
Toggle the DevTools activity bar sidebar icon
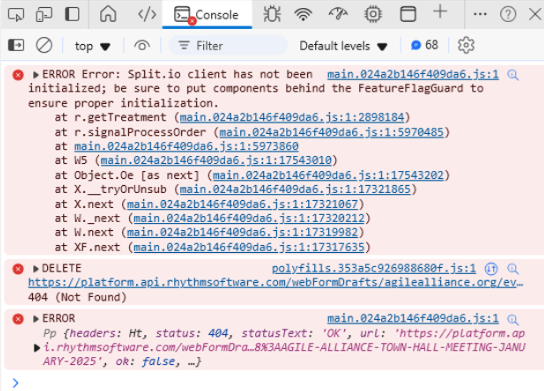(x=72, y=15)
